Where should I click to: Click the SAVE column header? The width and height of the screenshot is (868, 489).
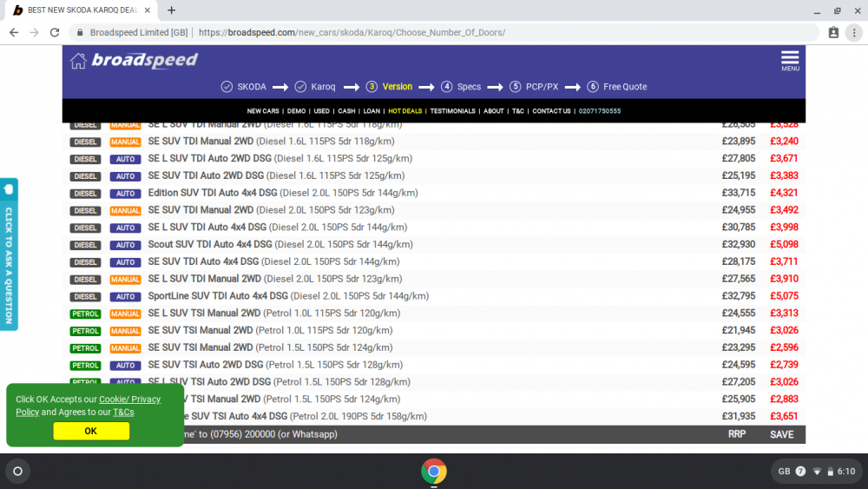(782, 435)
